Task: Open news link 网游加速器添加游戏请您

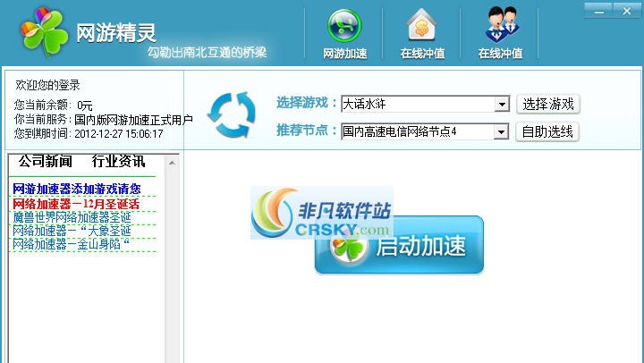Action: [77, 189]
